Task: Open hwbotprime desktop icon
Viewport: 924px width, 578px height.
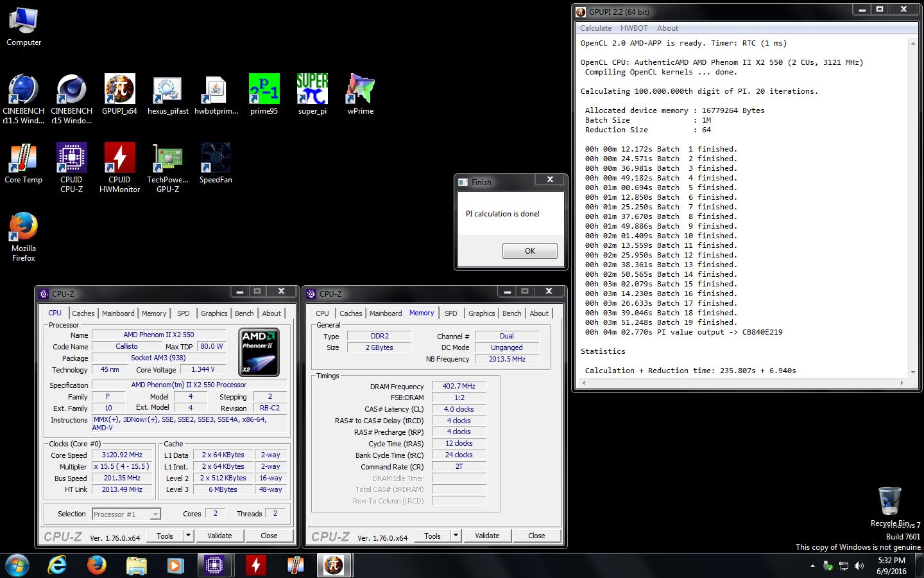Action: point(216,94)
